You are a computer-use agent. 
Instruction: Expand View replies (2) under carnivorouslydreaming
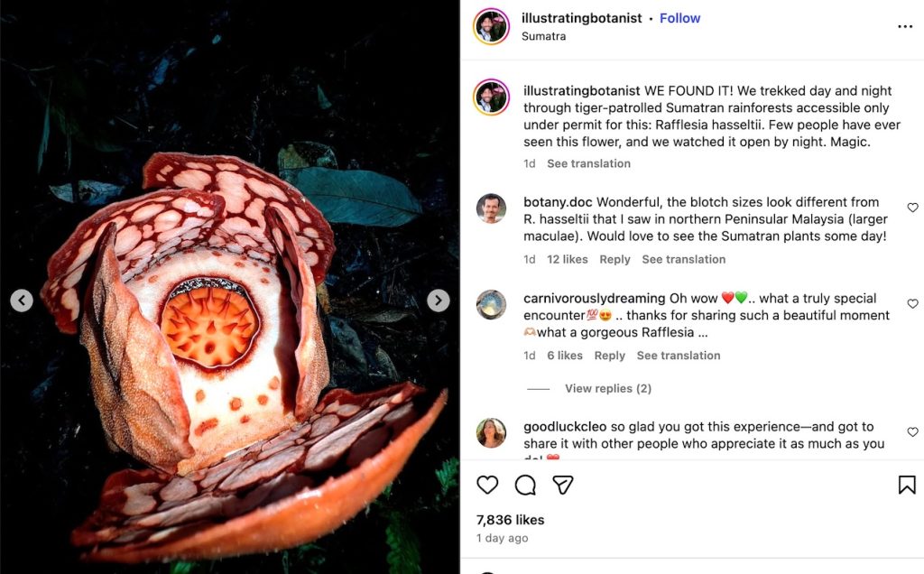click(608, 387)
